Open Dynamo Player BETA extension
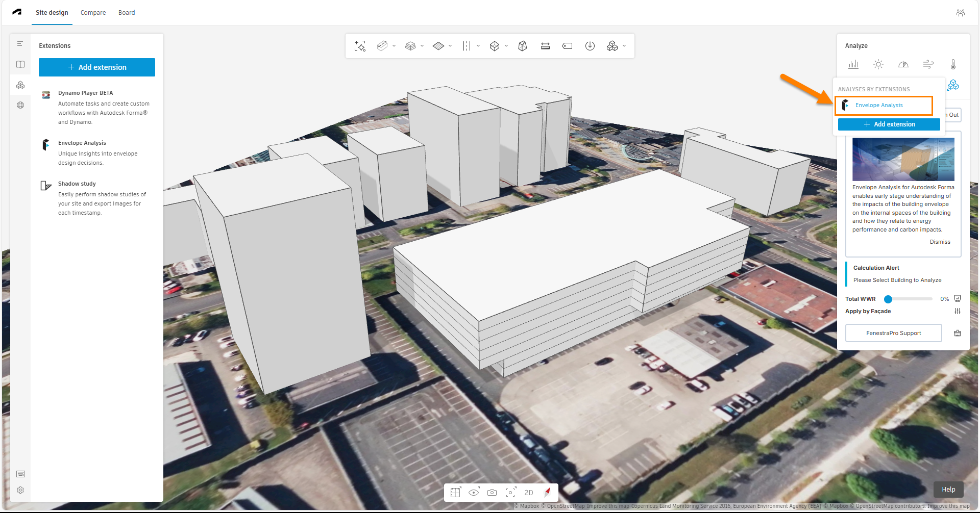Viewport: 980px width, 513px height. coord(97,107)
